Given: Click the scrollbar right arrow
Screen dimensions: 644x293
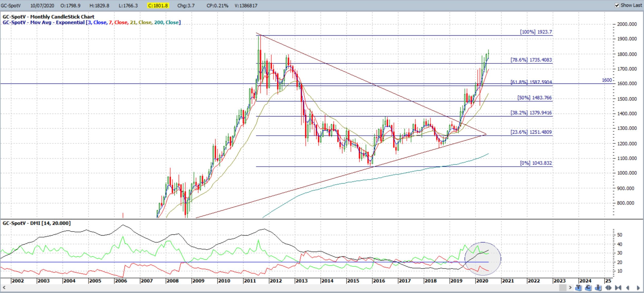Looking at the screenshot, I should click(x=570, y=287).
